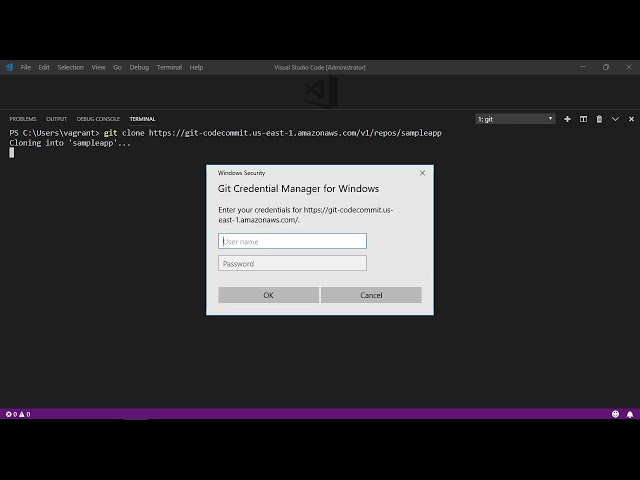Open the '1: git' terminal selector dropdown
This screenshot has height=480, width=640.
pyautogui.click(x=515, y=119)
